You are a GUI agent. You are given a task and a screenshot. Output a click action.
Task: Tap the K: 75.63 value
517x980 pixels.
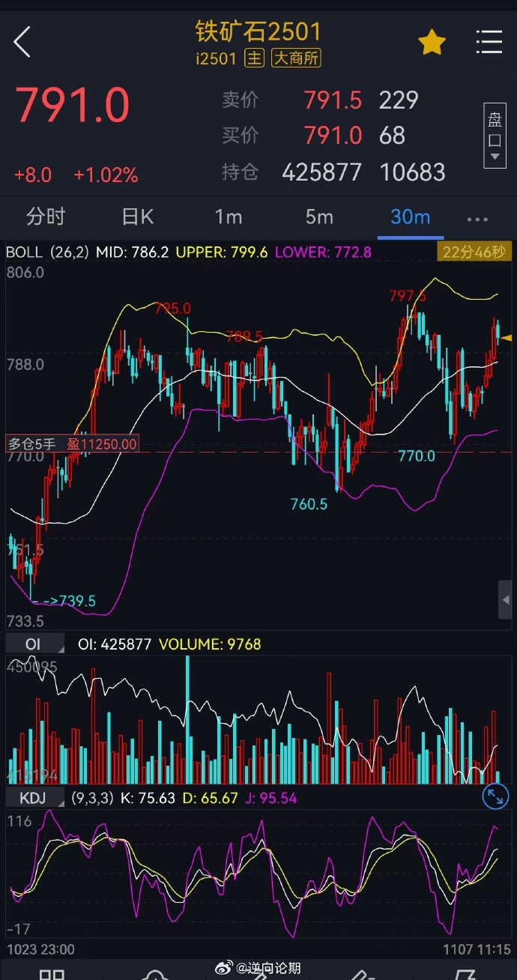(148, 799)
